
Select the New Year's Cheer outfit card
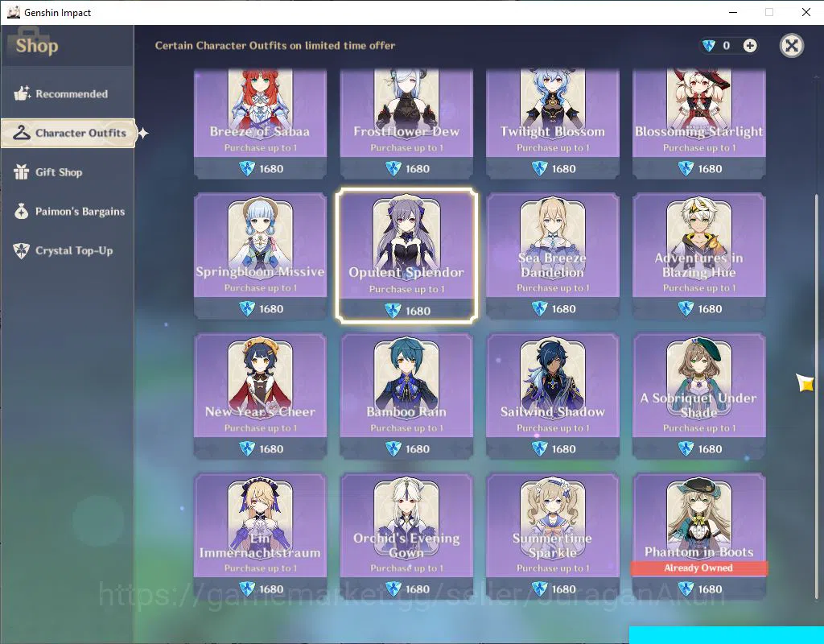260,396
